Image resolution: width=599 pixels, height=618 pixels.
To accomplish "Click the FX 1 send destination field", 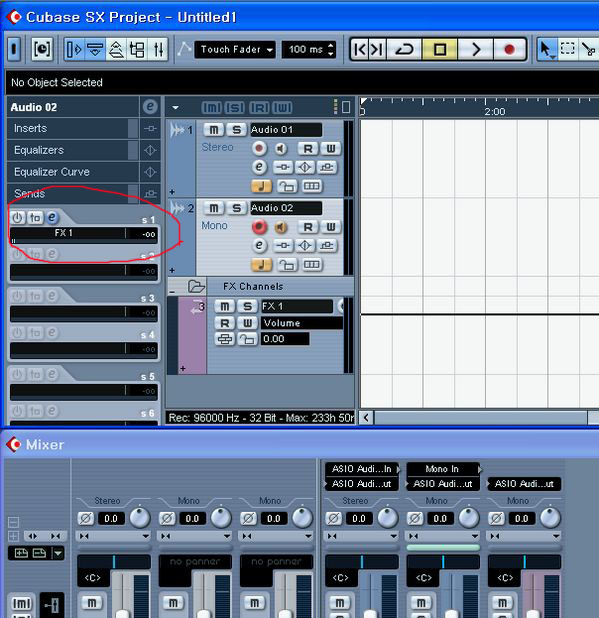I will click(x=67, y=234).
